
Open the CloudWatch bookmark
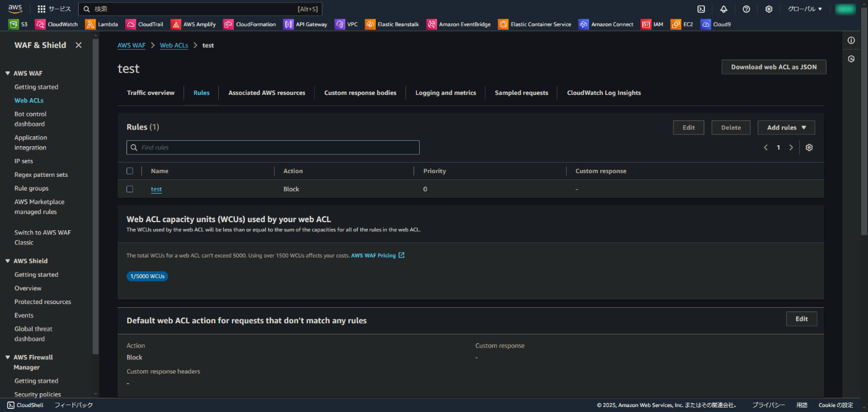[x=56, y=24]
